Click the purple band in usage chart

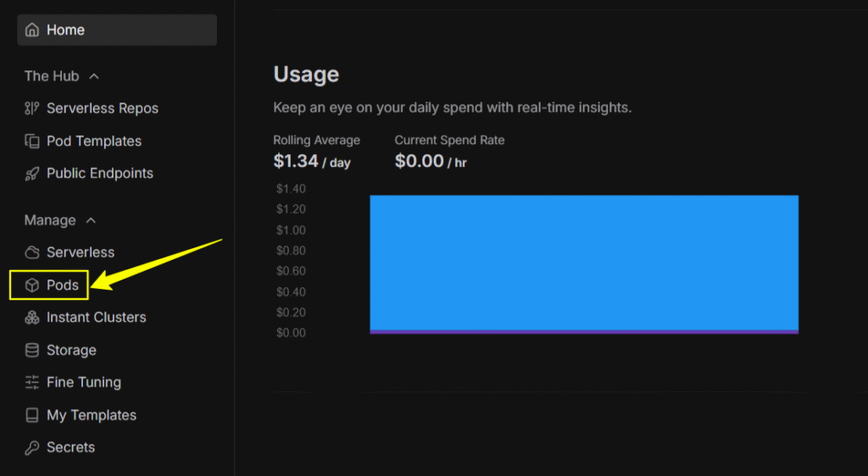[x=584, y=332]
